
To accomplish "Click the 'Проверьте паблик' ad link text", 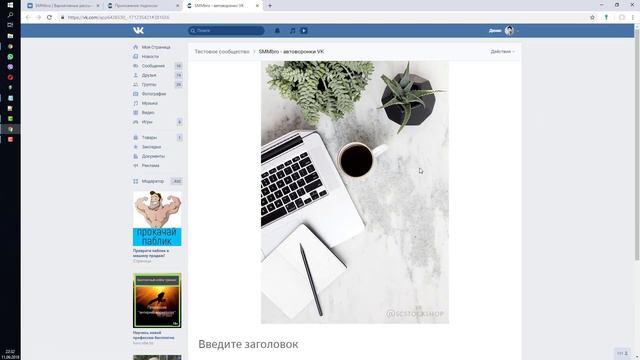I will coord(151,253).
